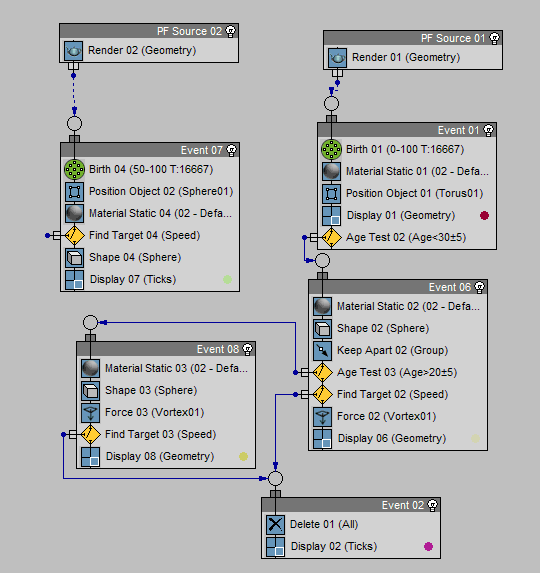
Task: Select the Delete 01 X icon
Action: click(x=275, y=524)
